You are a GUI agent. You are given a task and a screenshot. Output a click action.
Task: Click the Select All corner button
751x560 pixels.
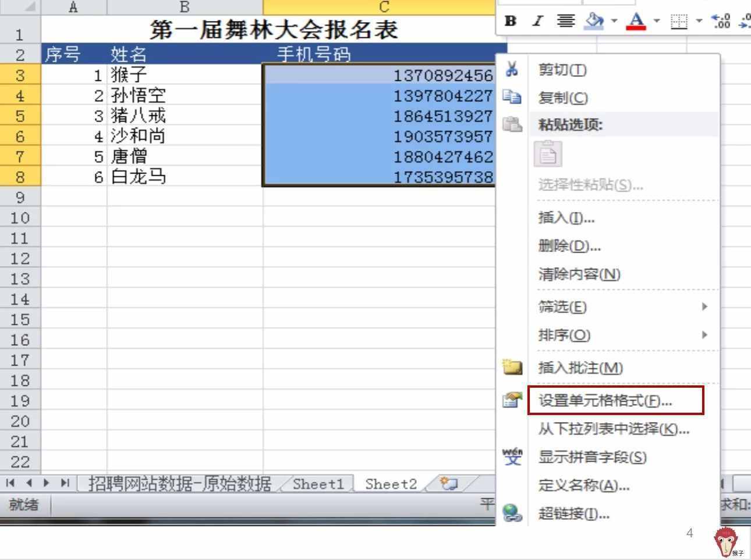point(20,7)
